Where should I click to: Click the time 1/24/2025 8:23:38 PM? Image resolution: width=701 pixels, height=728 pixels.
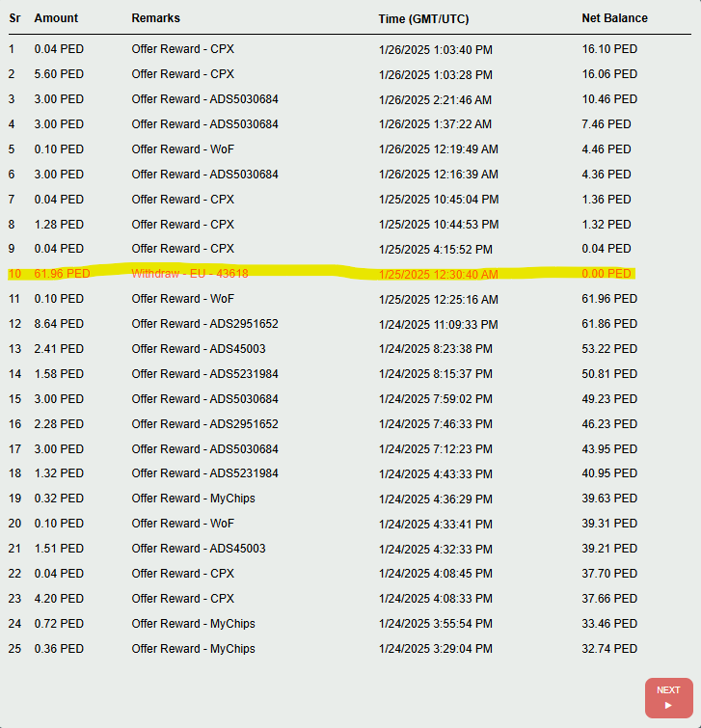[436, 349]
